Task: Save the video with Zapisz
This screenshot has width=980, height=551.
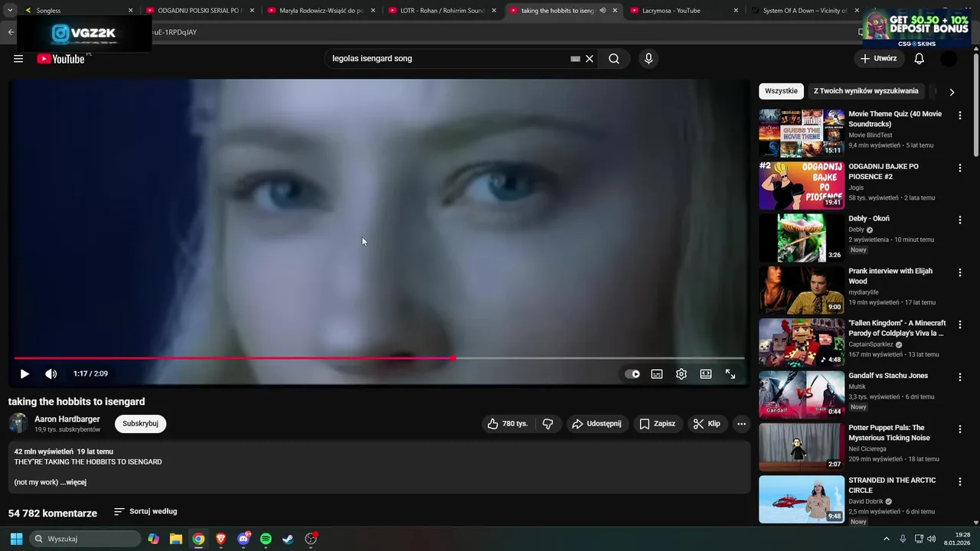Action: (658, 424)
